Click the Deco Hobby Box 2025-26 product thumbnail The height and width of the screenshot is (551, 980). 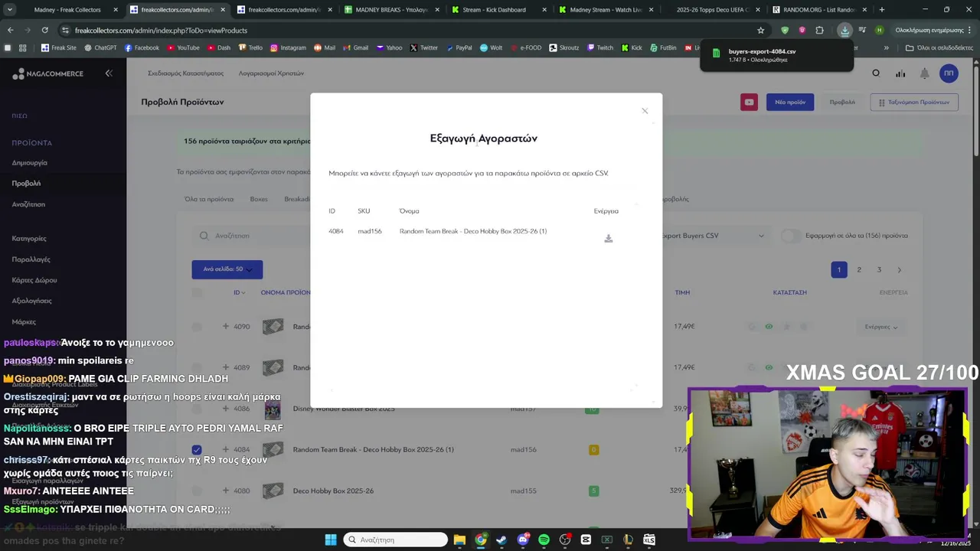pyautogui.click(x=273, y=491)
